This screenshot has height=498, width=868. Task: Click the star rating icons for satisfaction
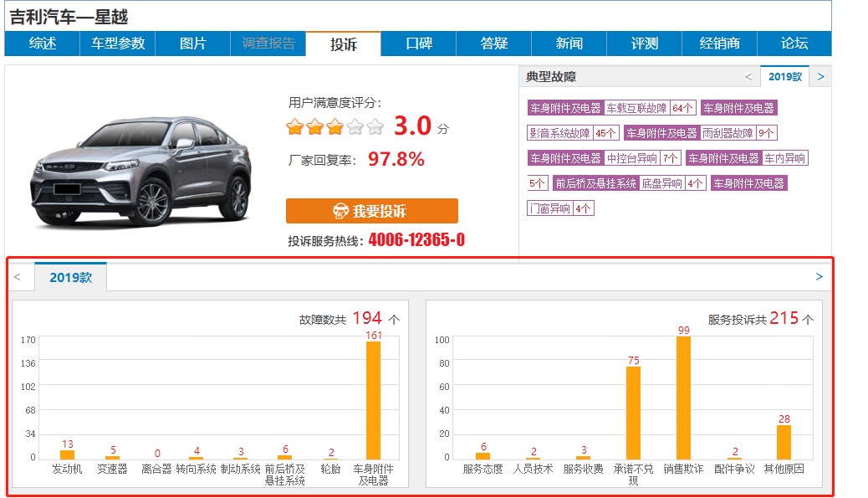[x=334, y=127]
